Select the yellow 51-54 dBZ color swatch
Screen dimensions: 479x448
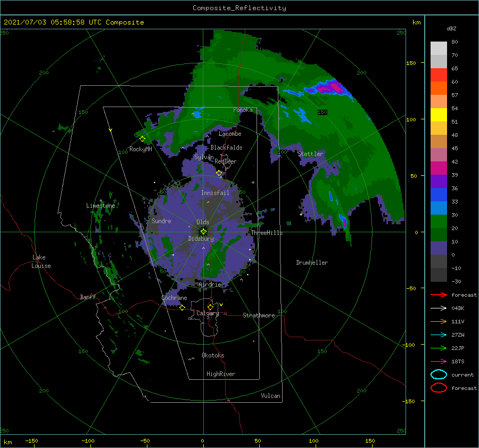439,115
